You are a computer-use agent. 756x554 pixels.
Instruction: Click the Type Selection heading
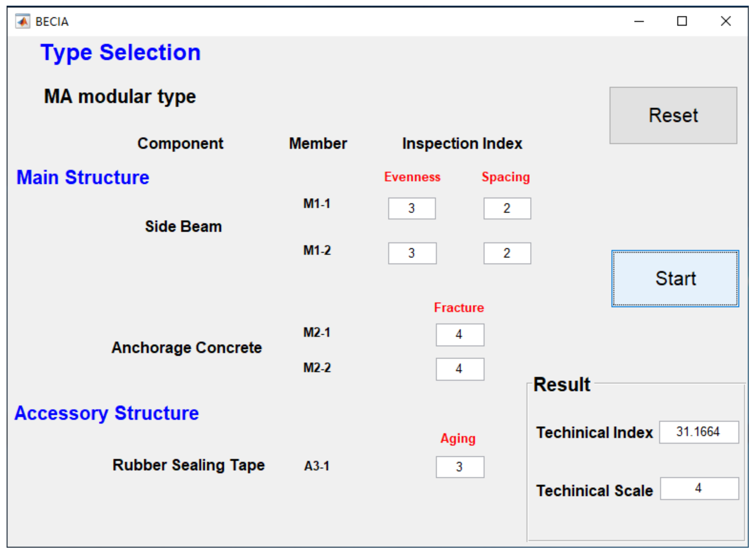(x=120, y=53)
